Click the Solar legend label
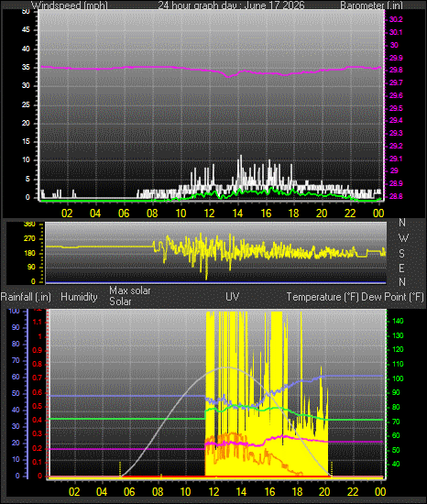This screenshot has height=504, width=427. (120, 301)
